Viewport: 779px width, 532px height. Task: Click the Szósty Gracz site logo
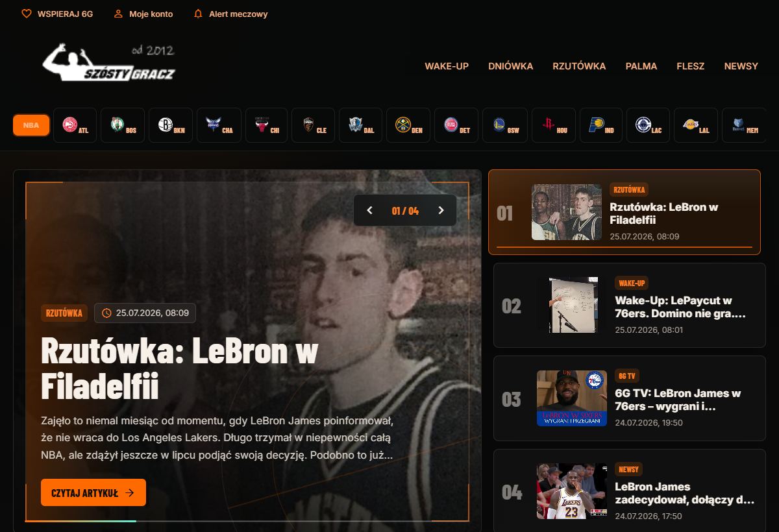pos(108,62)
